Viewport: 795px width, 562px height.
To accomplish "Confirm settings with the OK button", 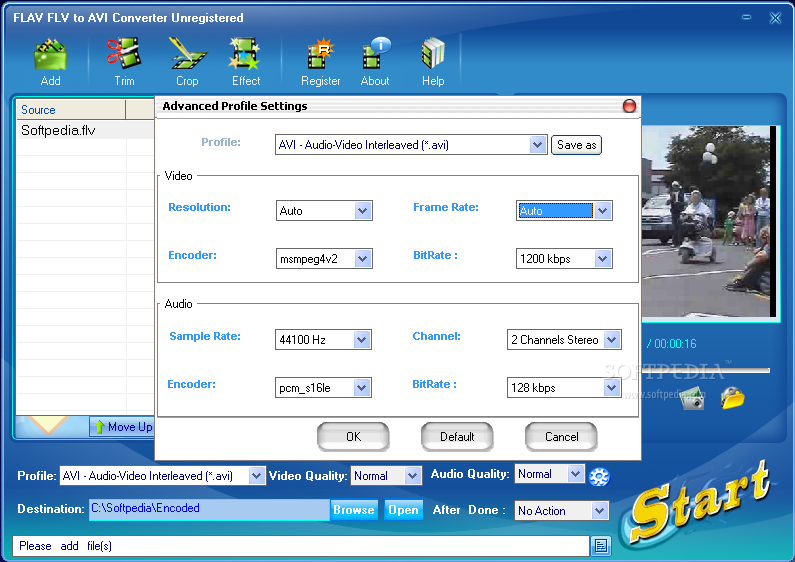I will click(353, 437).
